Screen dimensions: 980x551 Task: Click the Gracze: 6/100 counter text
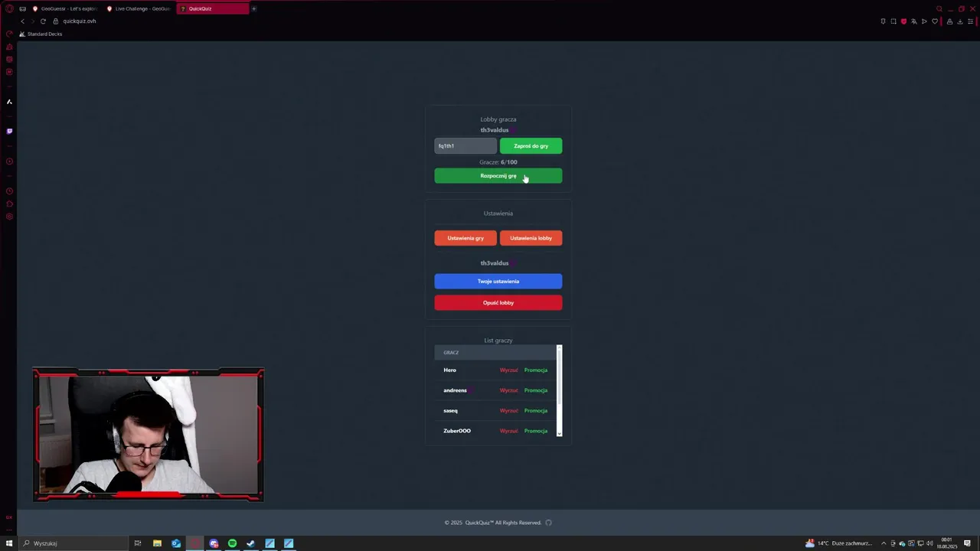498,162
